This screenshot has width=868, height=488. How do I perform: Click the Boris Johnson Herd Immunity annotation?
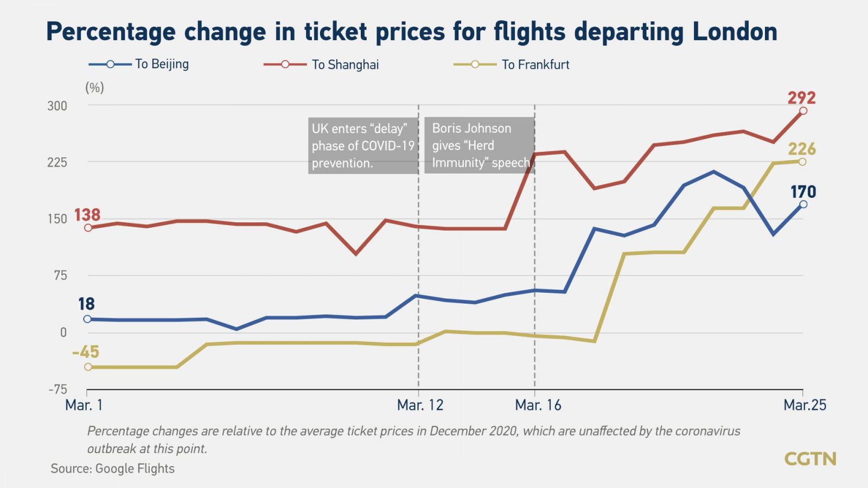[480, 145]
